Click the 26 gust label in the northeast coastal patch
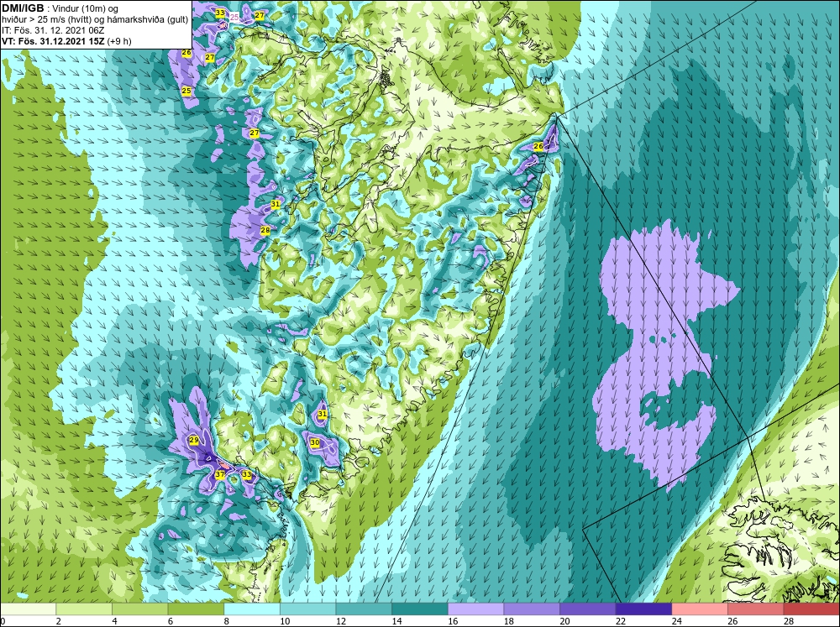The width and height of the screenshot is (840, 627). tap(538, 146)
